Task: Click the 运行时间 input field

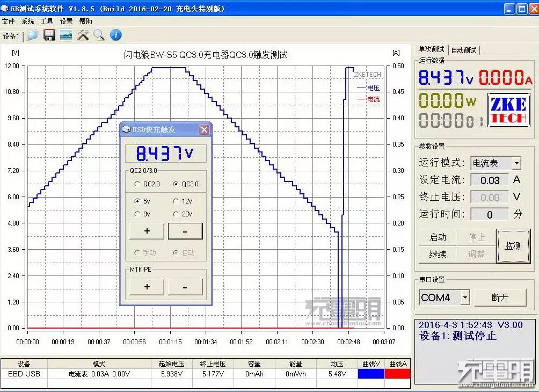Action: click(x=490, y=214)
